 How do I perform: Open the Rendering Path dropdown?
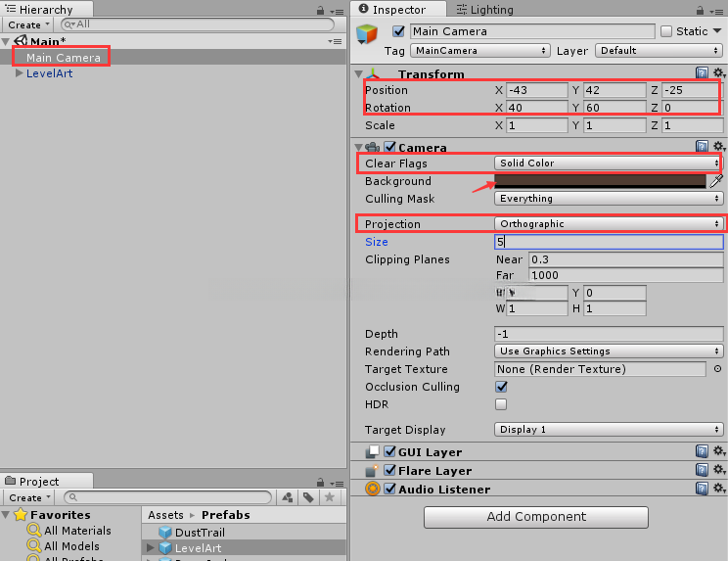pyautogui.click(x=609, y=351)
